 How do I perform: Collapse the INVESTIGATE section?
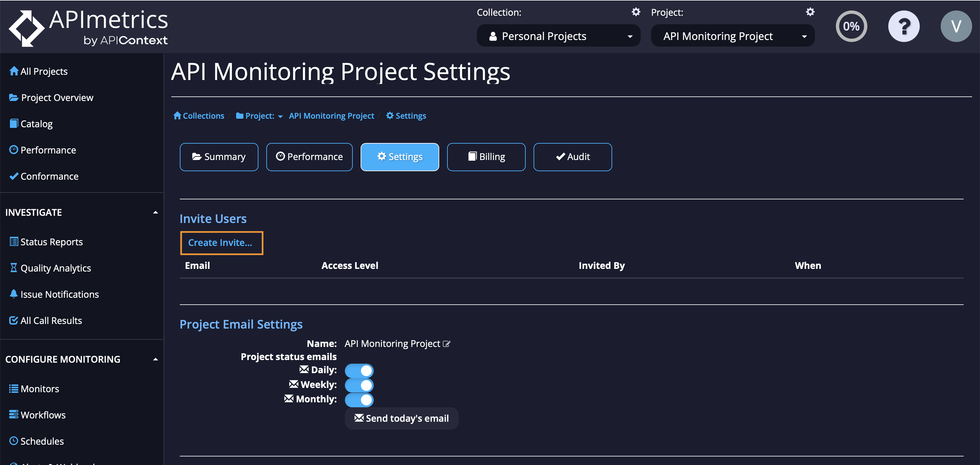point(155,212)
